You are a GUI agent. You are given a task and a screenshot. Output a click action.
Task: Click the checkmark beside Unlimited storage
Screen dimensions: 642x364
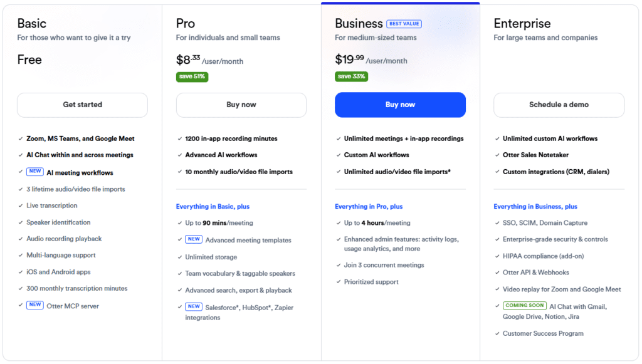[x=179, y=257]
